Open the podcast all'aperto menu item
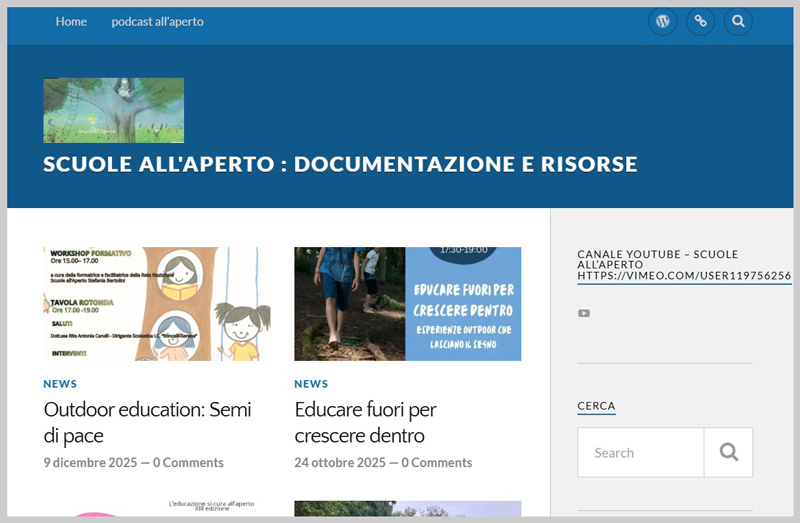 tap(157, 21)
